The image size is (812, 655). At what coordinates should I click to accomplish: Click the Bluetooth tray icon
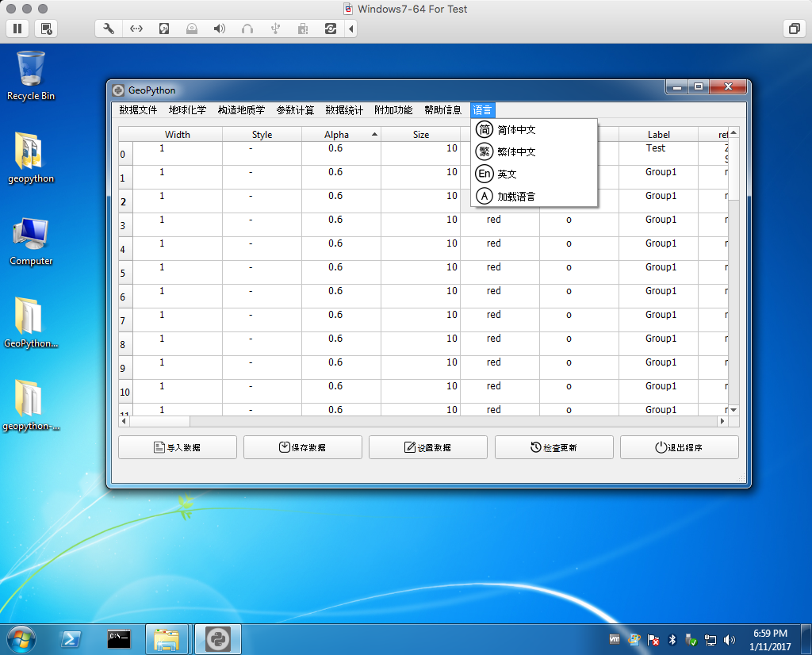click(x=672, y=640)
